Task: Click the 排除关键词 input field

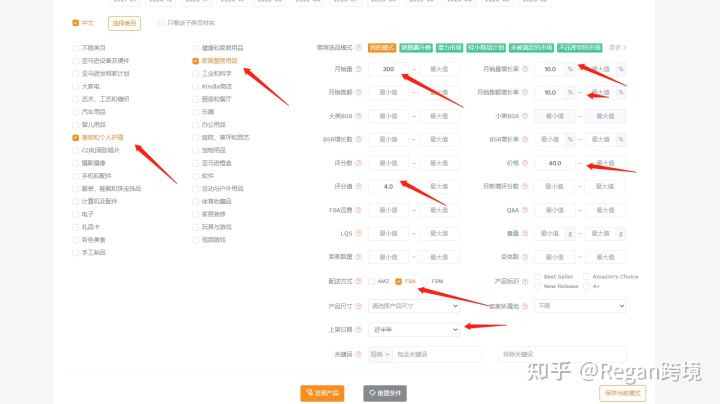Action: 562,354
